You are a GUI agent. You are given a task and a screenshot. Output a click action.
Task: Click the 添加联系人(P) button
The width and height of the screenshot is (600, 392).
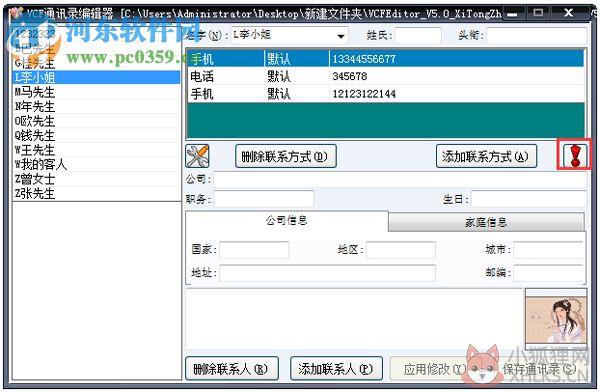pyautogui.click(x=336, y=369)
